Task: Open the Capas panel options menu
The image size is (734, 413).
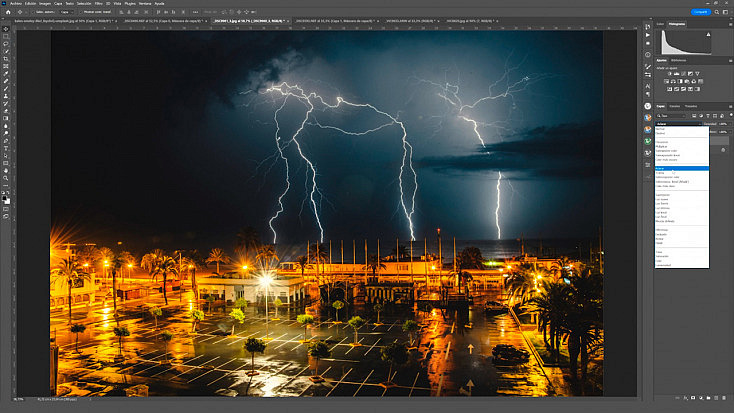Action: point(730,106)
